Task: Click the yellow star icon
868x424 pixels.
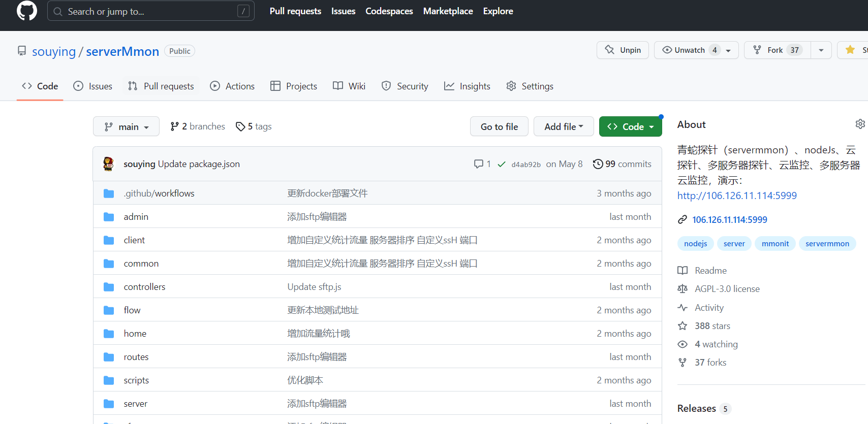Action: [850, 50]
